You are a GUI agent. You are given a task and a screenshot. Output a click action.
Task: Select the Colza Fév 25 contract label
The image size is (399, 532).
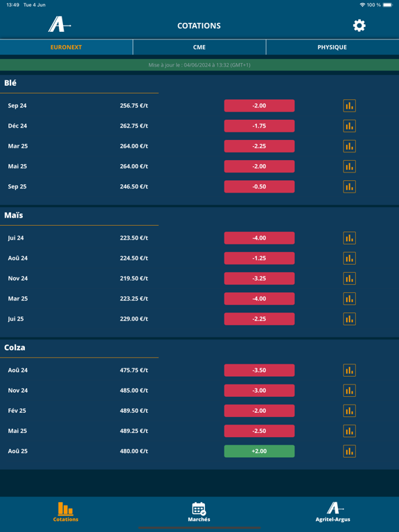click(x=17, y=411)
